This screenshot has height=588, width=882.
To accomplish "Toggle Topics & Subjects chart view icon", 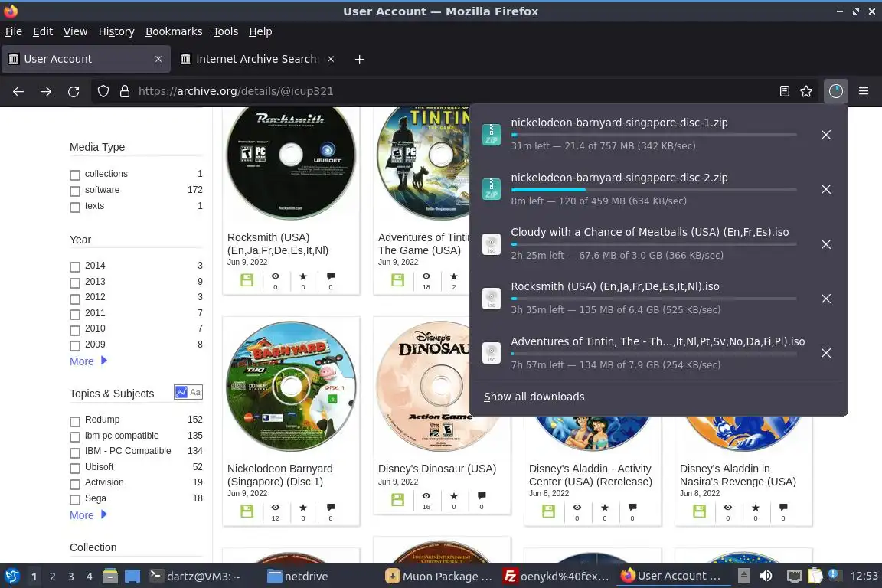I will tap(181, 392).
